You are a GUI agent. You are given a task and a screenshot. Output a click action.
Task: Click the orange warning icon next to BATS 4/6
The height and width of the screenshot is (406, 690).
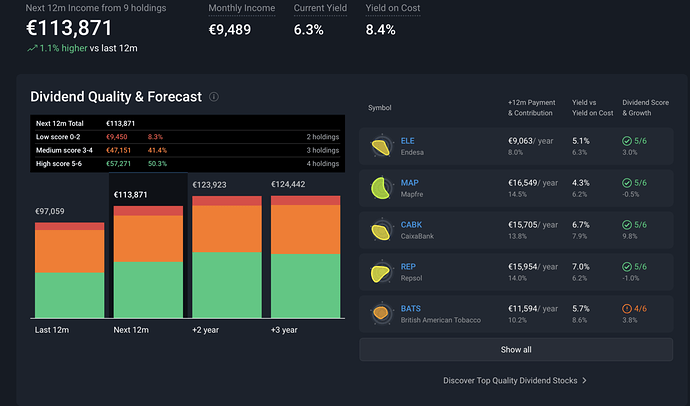point(627,308)
